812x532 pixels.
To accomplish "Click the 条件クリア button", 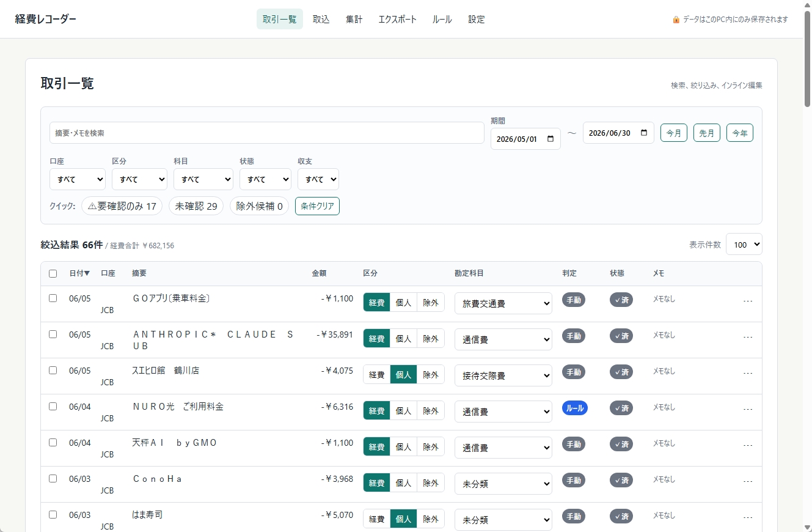I will tap(317, 206).
